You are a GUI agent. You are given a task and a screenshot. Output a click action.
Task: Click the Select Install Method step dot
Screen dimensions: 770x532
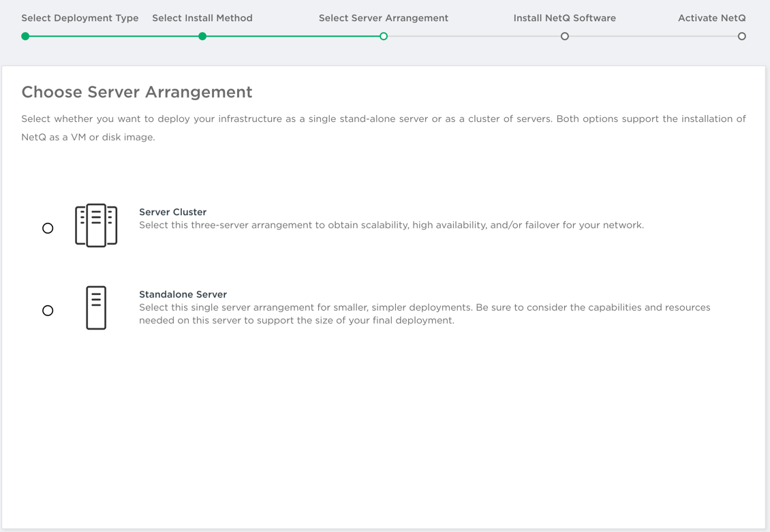[202, 36]
